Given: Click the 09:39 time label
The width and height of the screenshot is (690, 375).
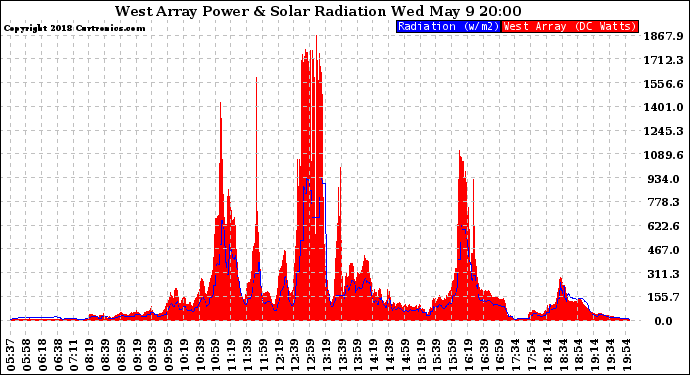Looking at the screenshot, I should tap(153, 355).
